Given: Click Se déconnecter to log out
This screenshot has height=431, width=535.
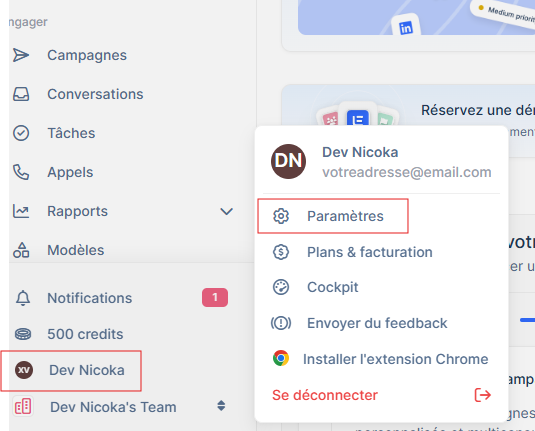Looking at the screenshot, I should [325, 395].
